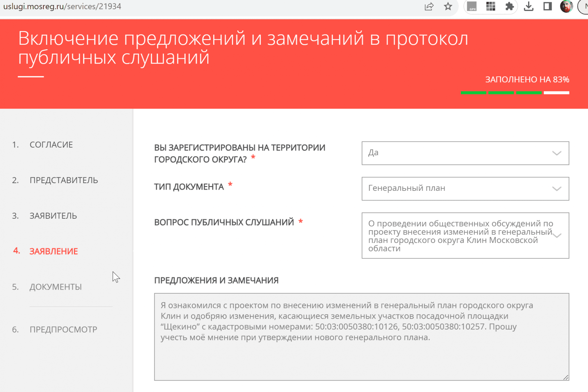Click the mosaic grid extension icon

490,6
